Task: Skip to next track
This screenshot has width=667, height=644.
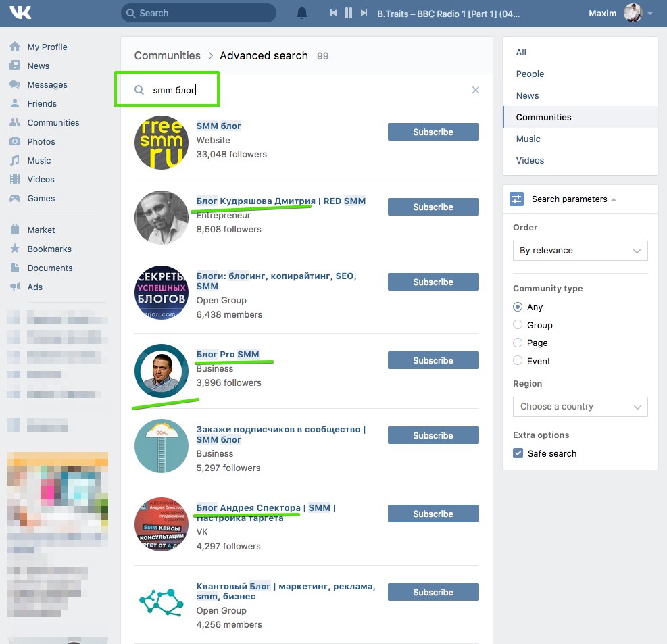Action: (x=364, y=14)
